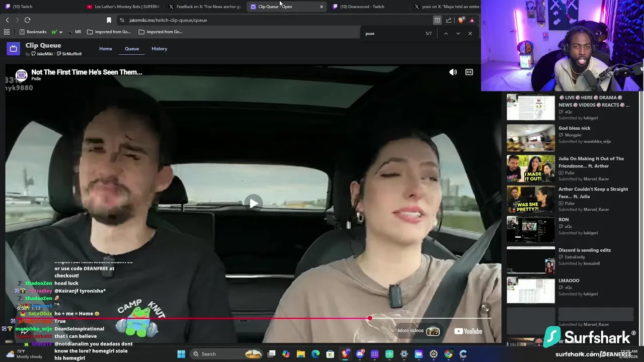The height and width of the screenshot is (362, 644).
Task: Jump to previous find result
Action: click(446, 34)
